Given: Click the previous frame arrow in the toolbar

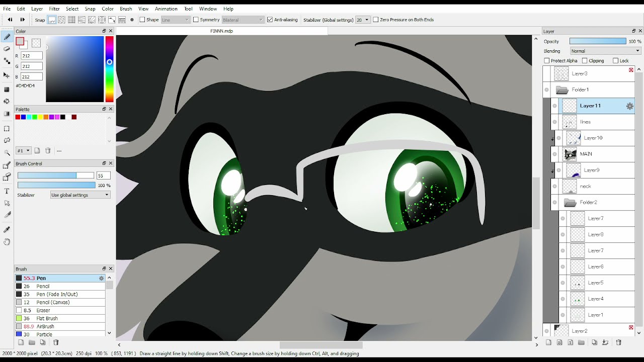Looking at the screenshot, I should tap(10, 20).
